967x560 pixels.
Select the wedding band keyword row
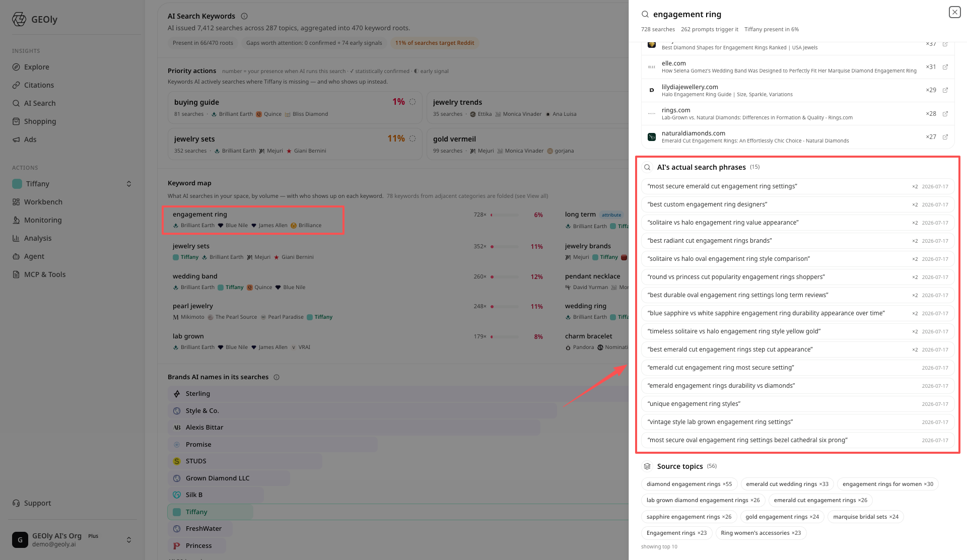[x=358, y=282]
